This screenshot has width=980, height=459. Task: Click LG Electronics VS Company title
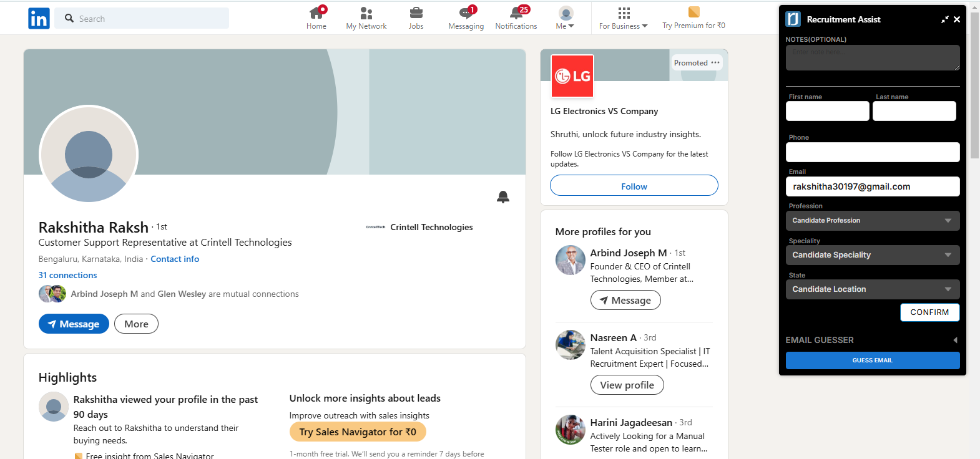click(x=604, y=111)
